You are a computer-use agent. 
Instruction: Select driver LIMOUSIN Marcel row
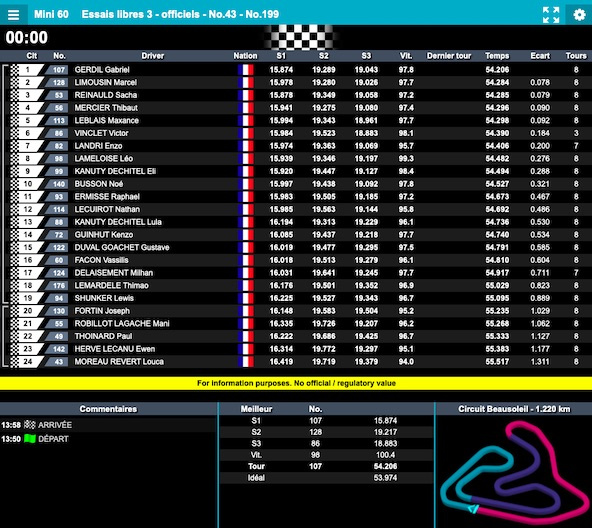pos(296,82)
